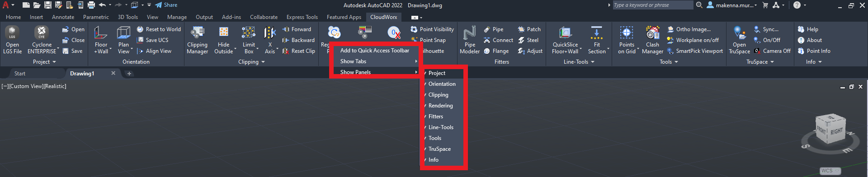Expand the Tools panel dropdown
The image size is (868, 177).
(x=669, y=62)
